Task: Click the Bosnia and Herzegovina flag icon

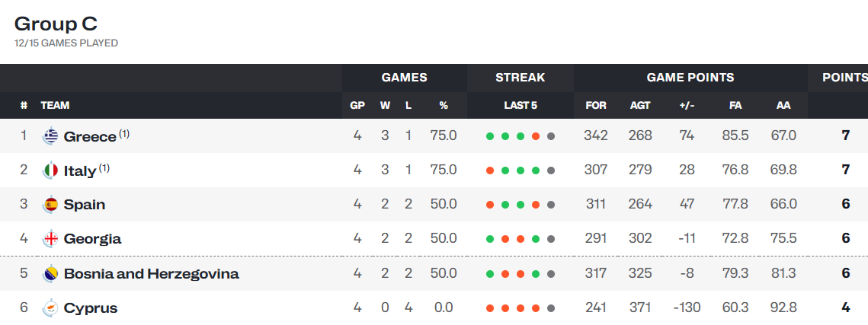Action: pos(51,273)
